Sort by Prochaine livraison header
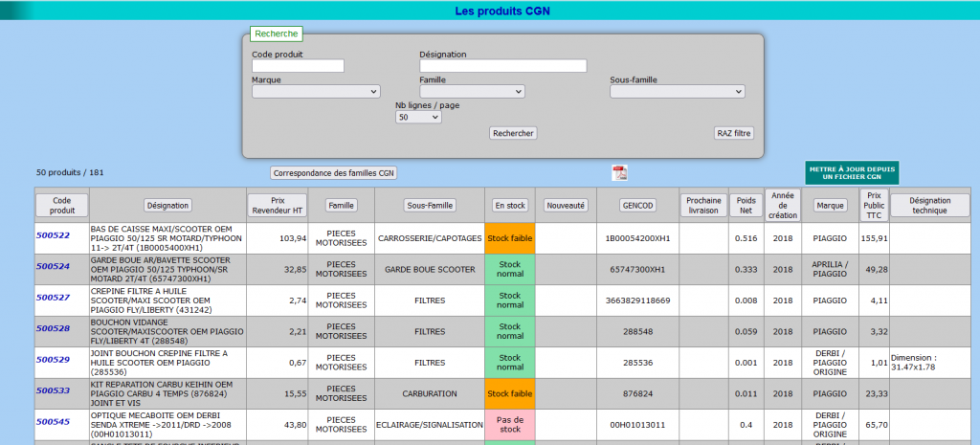Screen dimensions: 980x445 [703, 205]
